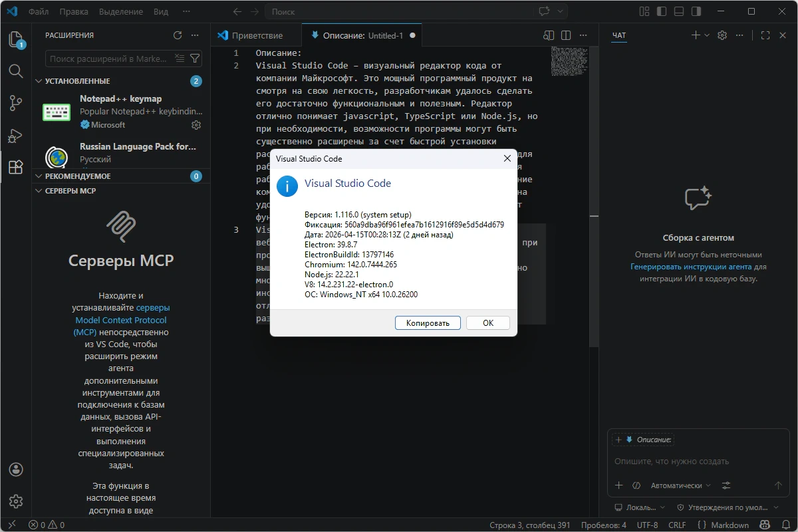Viewport: 798px width, 532px height.
Task: Open the Вид menu
Action: click(x=161, y=12)
